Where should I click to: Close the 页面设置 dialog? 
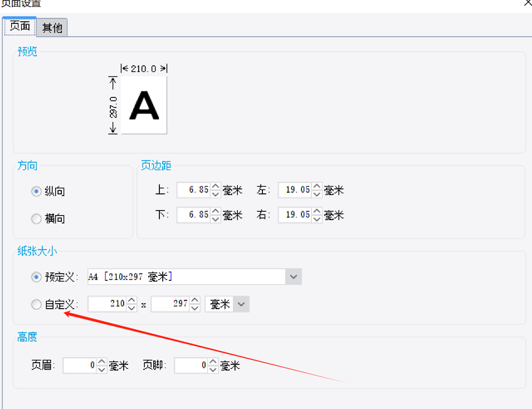[527, 3]
